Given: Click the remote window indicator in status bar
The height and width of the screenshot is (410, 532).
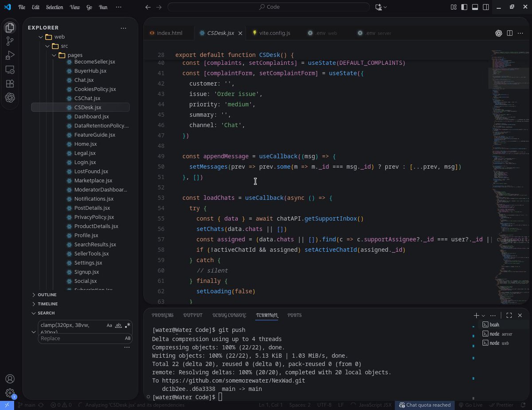Looking at the screenshot, I should click(x=7, y=405).
